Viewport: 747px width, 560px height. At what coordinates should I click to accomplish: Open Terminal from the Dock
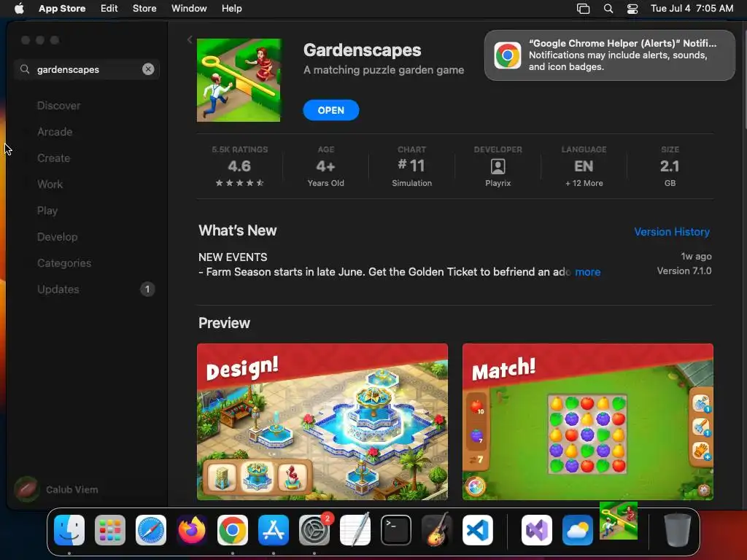pyautogui.click(x=396, y=530)
